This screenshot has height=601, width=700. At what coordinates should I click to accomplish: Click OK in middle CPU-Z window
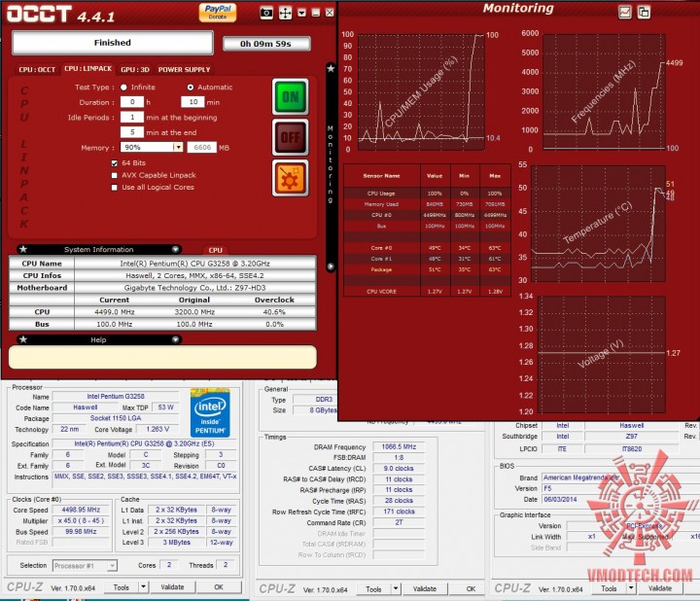pos(471,588)
